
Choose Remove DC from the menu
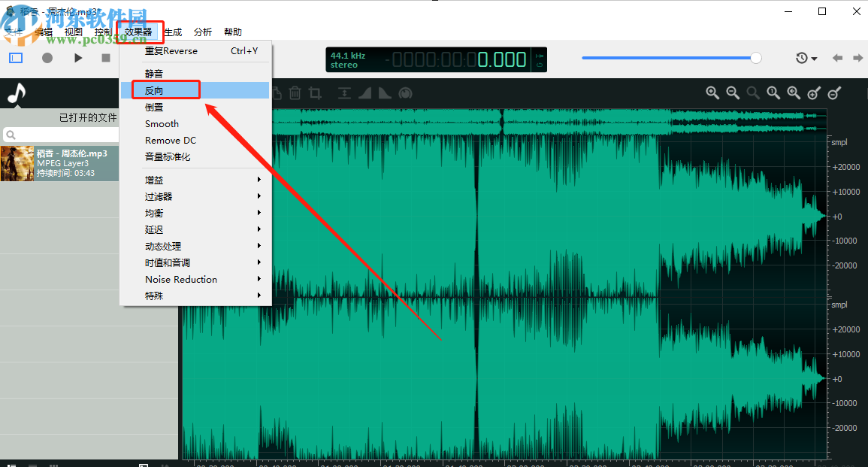(195, 140)
